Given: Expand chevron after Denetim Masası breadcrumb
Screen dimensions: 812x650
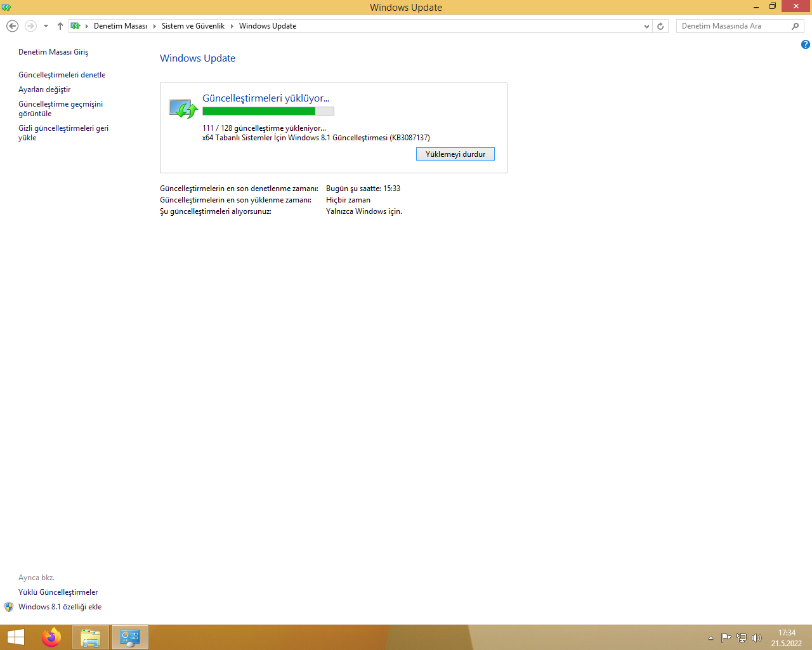Looking at the screenshot, I should pos(155,26).
